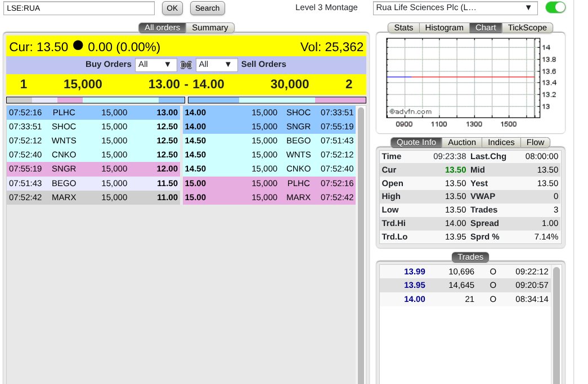Click the Time value 09:23:38
The image size is (588, 384).
450,156
